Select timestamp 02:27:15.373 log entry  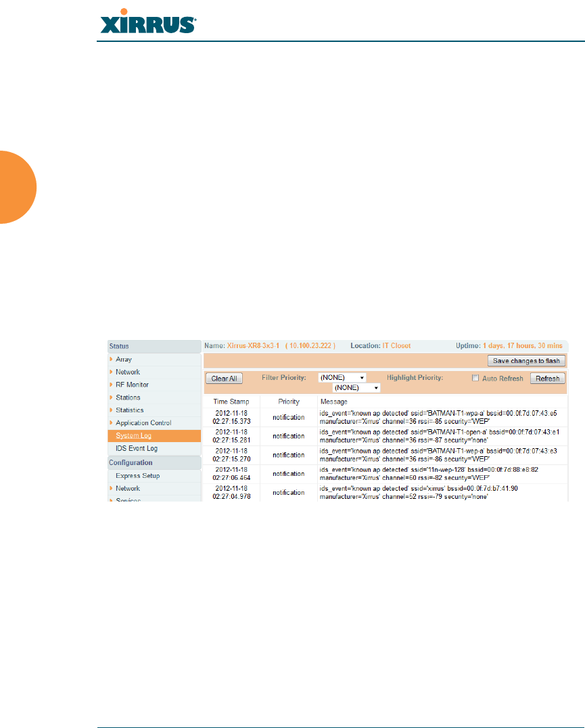click(231, 417)
